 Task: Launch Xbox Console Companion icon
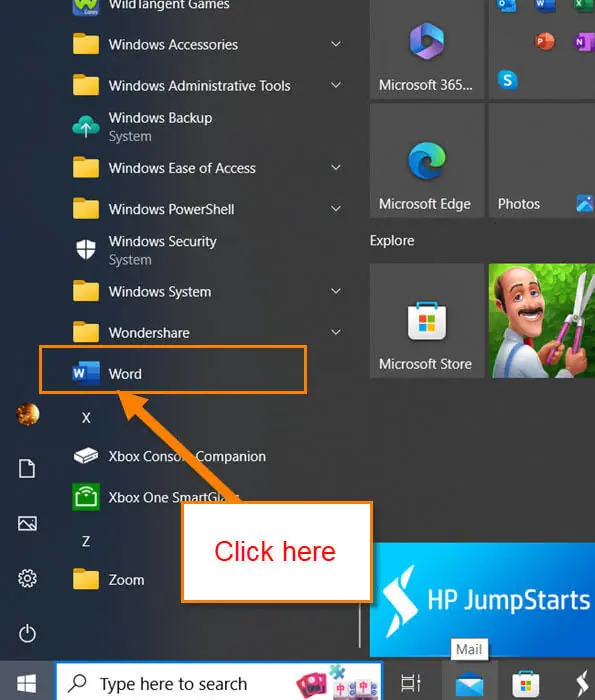(86, 456)
